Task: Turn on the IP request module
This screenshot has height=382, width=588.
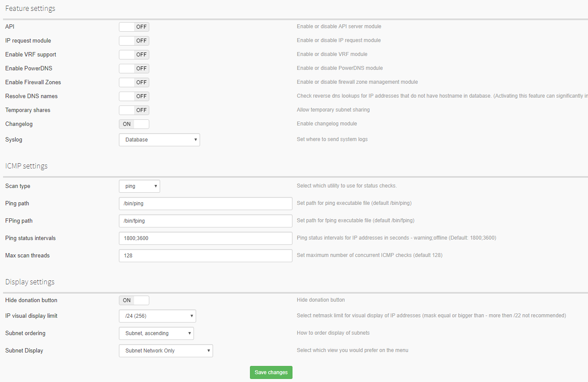Action: pyautogui.click(x=134, y=40)
